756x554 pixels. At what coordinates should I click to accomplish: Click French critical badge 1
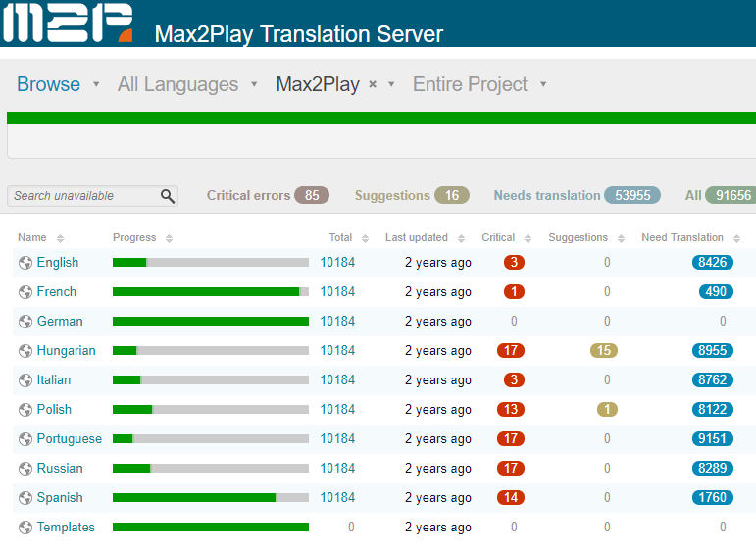tap(514, 291)
